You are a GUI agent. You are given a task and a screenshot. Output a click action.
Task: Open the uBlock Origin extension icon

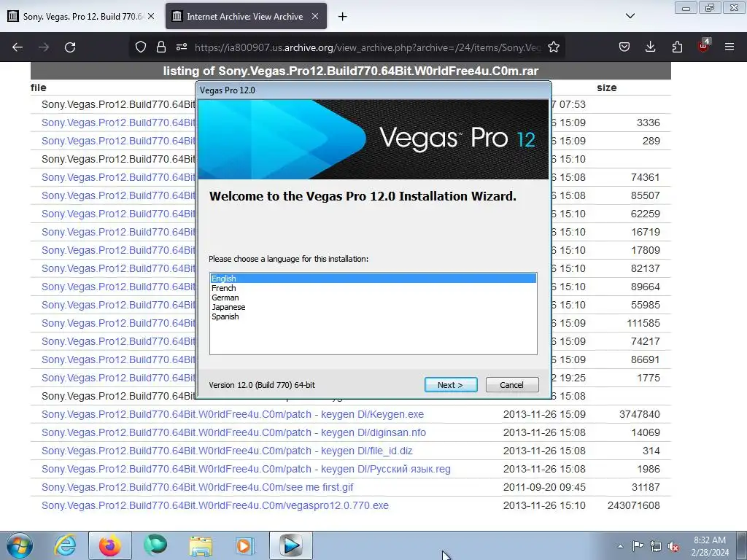tap(703, 46)
